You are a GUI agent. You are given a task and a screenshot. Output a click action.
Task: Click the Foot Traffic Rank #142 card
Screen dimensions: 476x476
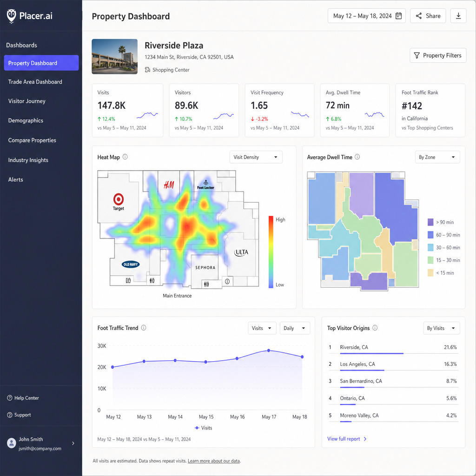coord(430,111)
